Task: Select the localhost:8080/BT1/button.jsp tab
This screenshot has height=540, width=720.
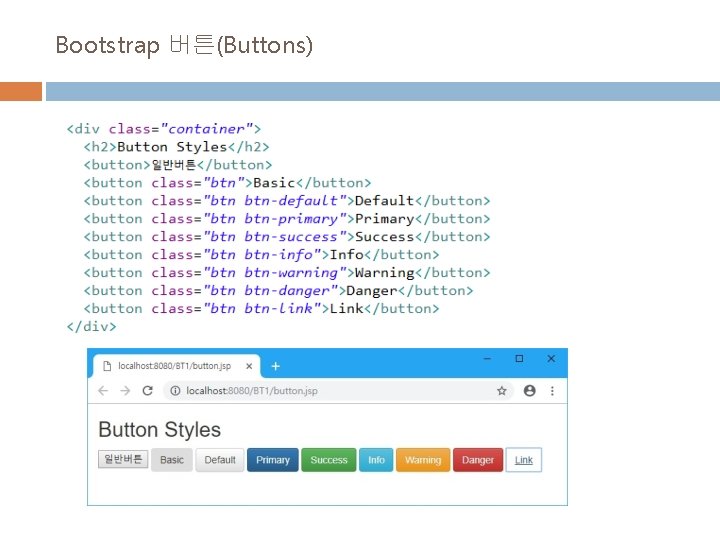Action: 177,366
